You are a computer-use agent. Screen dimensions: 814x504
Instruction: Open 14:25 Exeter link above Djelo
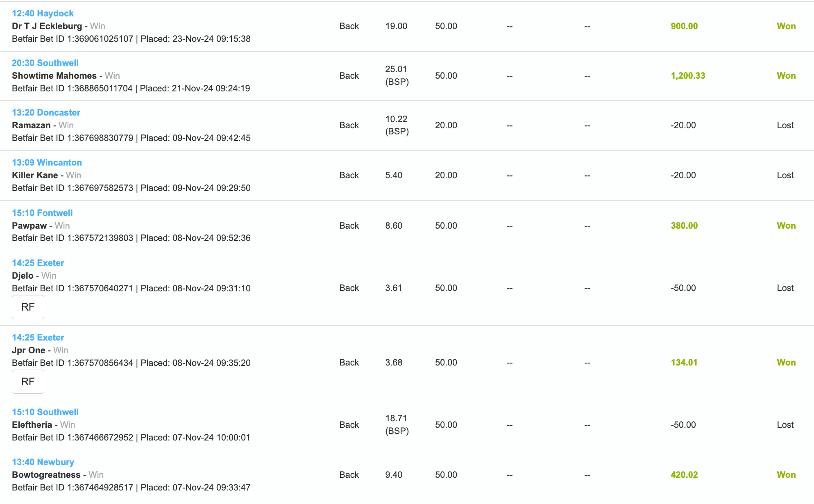pos(38,263)
